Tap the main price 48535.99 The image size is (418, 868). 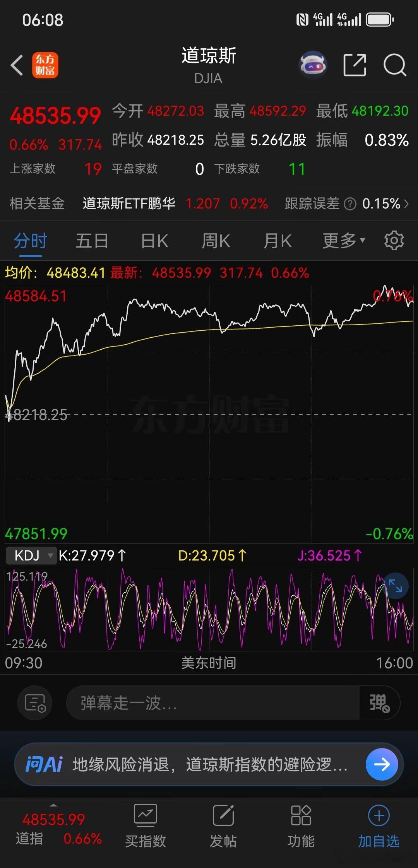[55, 116]
